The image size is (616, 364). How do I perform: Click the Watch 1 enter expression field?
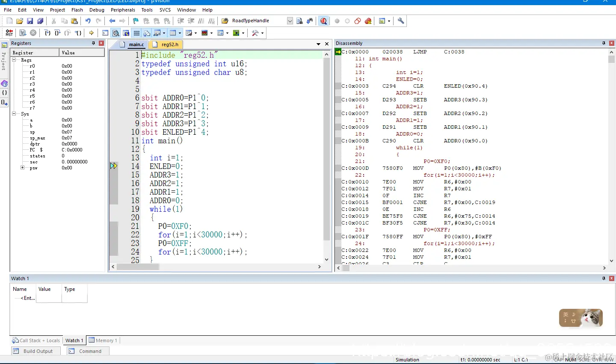[28, 298]
